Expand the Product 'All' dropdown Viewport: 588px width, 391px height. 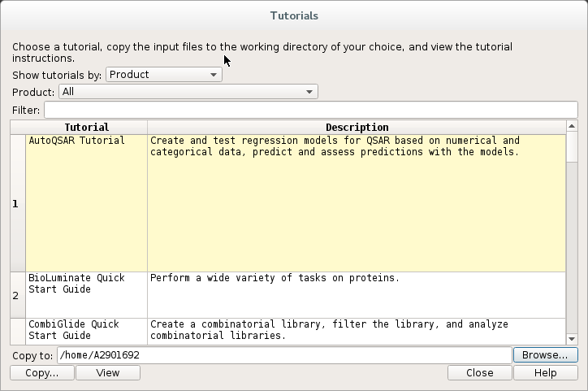(x=188, y=92)
